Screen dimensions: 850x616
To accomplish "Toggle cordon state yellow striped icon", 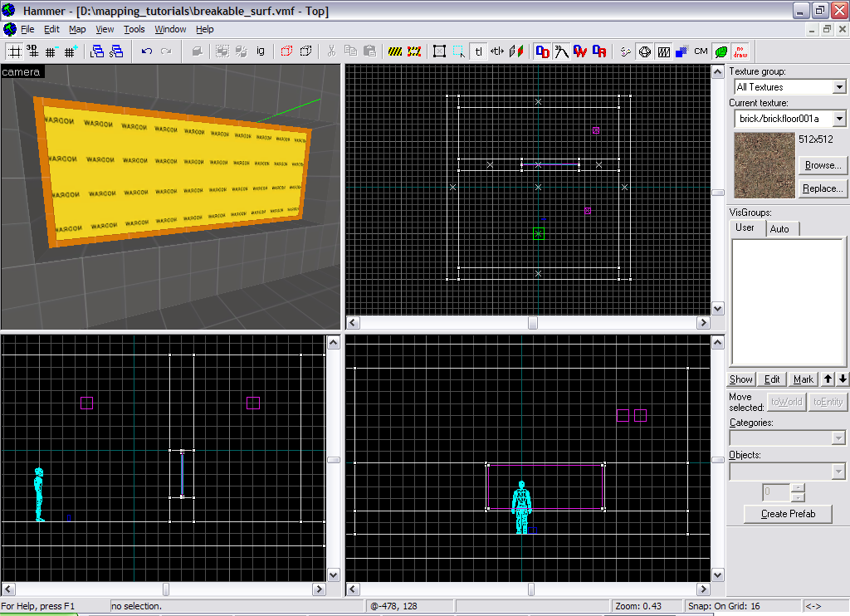I will pyautogui.click(x=395, y=51).
